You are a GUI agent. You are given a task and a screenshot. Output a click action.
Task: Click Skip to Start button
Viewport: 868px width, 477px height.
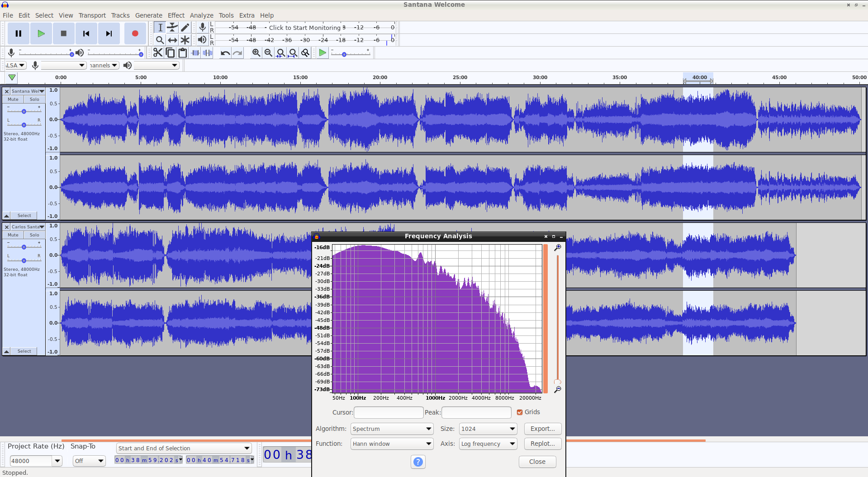click(86, 33)
